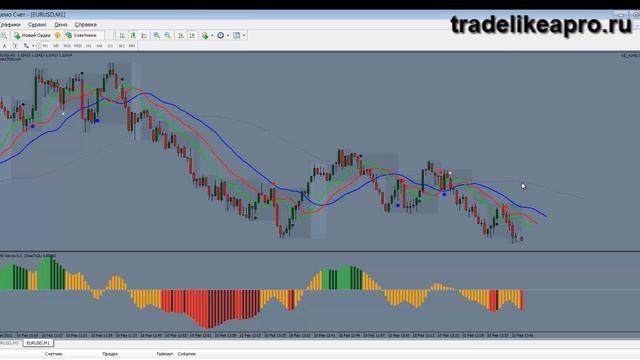The image size is (640, 360).
Task: Expand the arrows tool dropdown
Action: 33,46
